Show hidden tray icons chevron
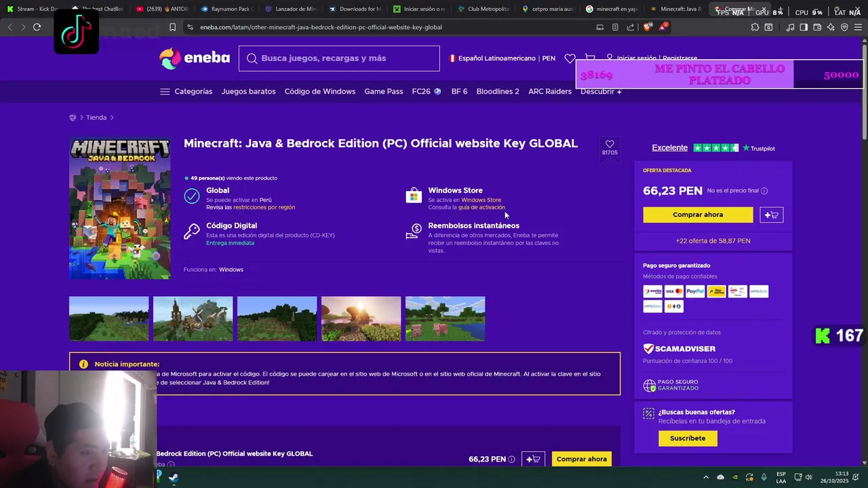Screen dimensions: 868x488 (x=705, y=477)
